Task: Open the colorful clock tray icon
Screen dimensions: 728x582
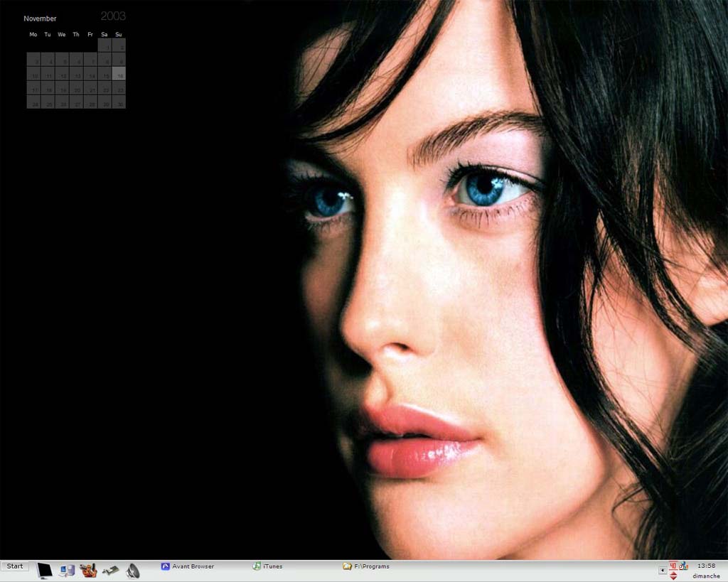Action: (683, 566)
